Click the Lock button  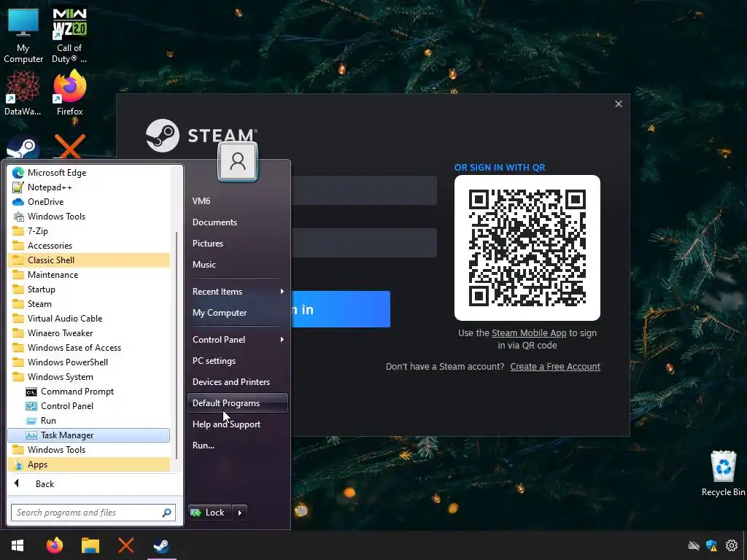pos(209,513)
